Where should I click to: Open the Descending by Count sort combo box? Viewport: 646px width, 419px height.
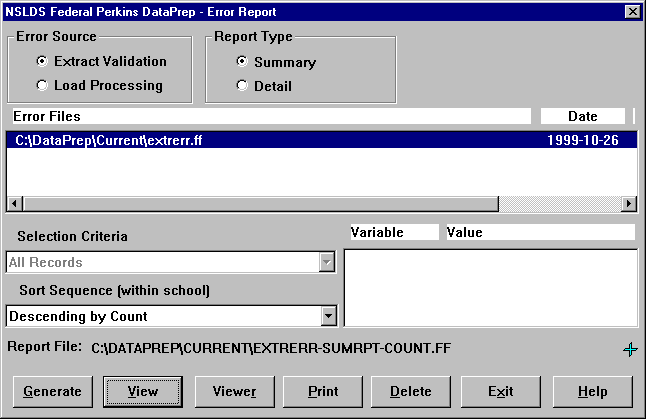(171, 316)
